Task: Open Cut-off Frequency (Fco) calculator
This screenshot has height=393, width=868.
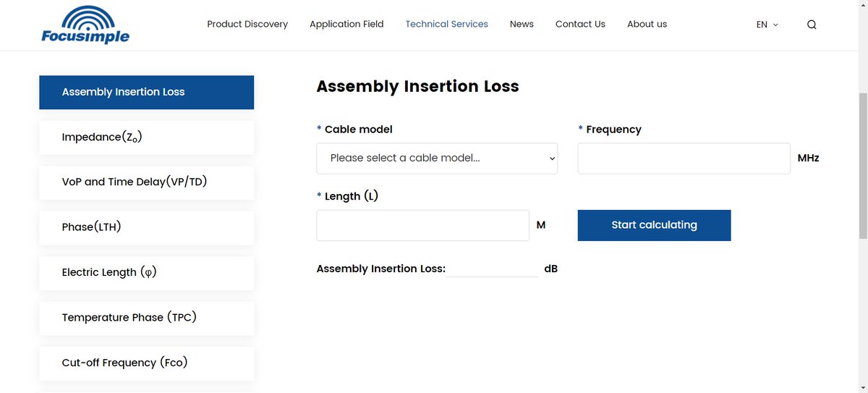Action: tap(147, 363)
